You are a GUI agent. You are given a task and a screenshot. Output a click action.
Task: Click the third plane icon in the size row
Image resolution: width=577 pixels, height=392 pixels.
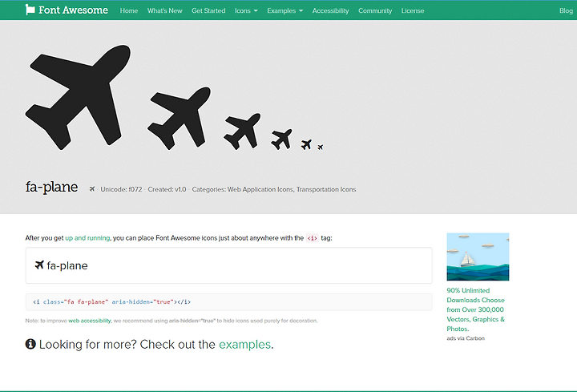[242, 131]
